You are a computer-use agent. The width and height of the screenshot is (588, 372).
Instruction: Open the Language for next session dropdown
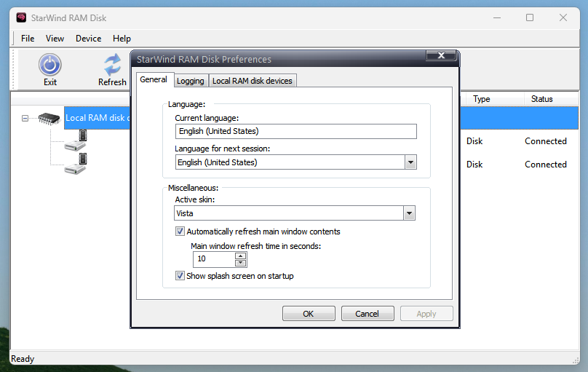click(410, 162)
